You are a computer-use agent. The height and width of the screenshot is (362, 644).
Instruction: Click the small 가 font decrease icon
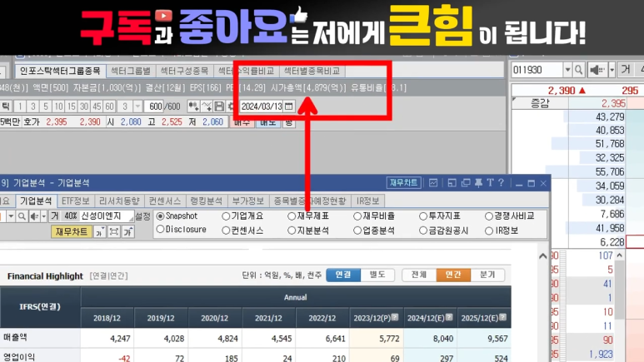[99, 232]
